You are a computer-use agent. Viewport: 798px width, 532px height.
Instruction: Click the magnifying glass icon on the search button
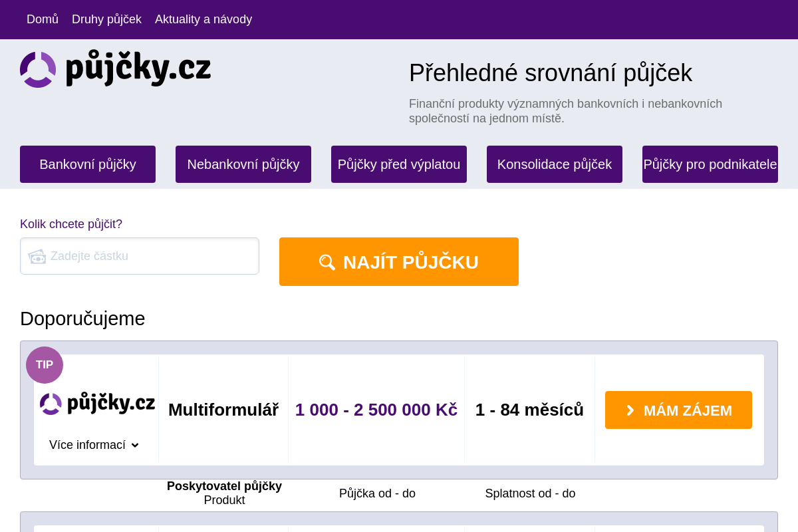pyautogui.click(x=327, y=261)
